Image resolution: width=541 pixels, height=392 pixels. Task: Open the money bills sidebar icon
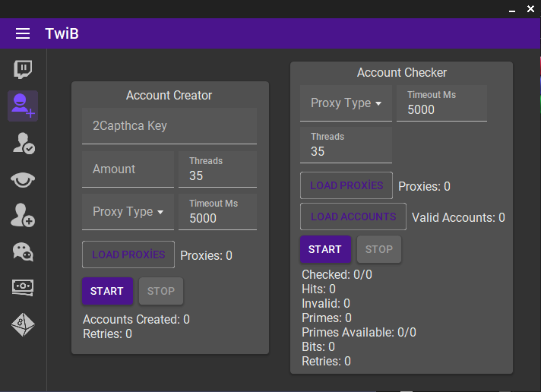click(x=23, y=287)
